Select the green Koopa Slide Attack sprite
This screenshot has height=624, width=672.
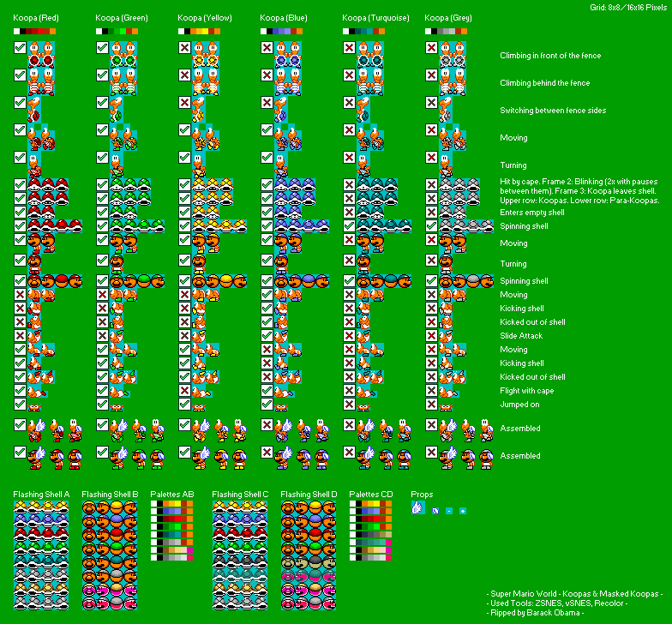pyautogui.click(x=117, y=336)
